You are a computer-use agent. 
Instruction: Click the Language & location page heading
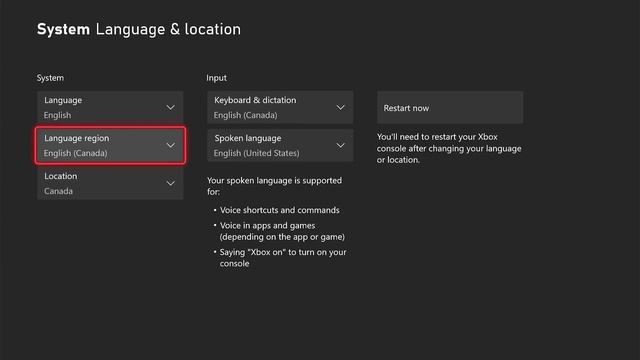(168, 29)
